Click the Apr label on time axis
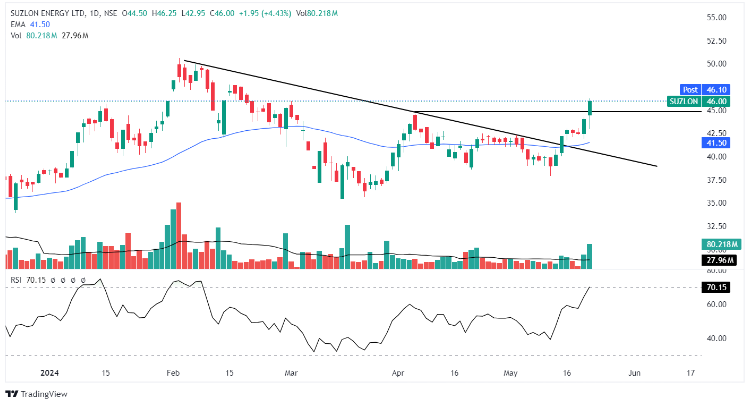 click(398, 371)
